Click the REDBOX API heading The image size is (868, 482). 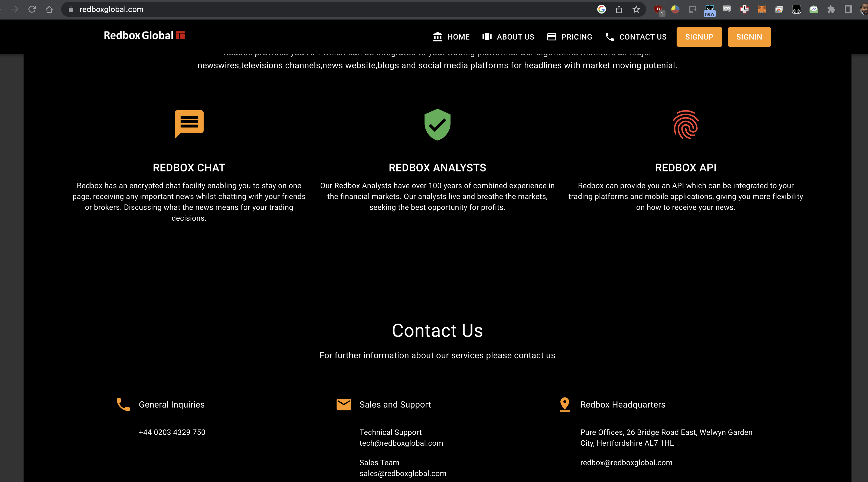pos(686,168)
